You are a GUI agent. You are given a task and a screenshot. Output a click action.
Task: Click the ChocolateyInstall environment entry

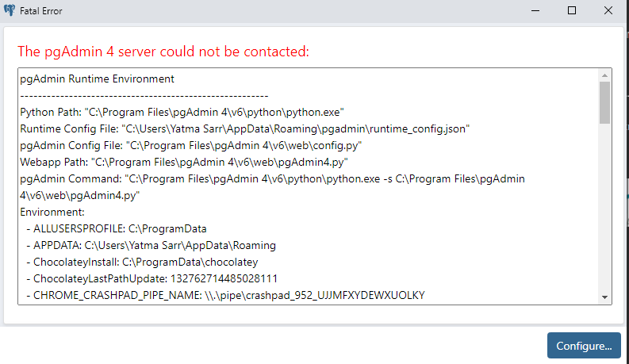coord(146,262)
